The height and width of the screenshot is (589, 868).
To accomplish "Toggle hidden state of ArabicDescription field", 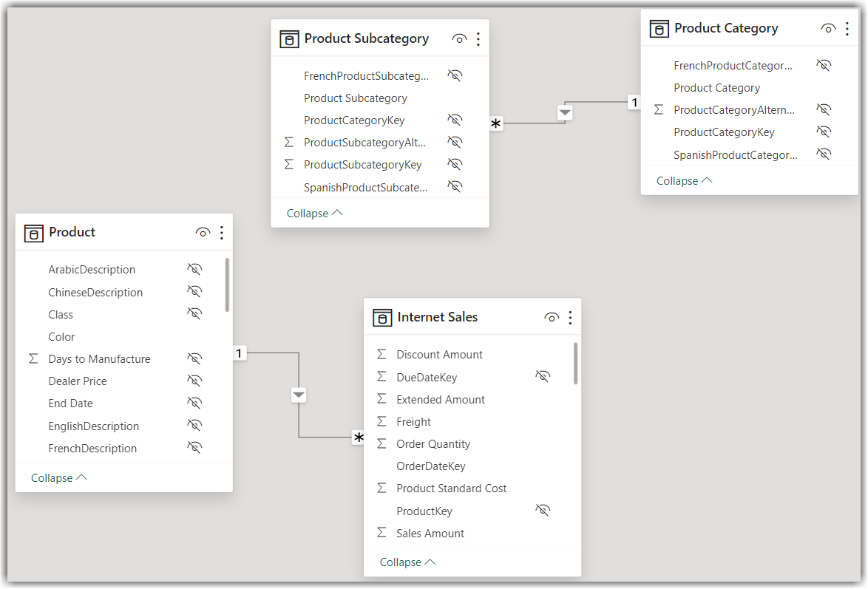I will [194, 269].
